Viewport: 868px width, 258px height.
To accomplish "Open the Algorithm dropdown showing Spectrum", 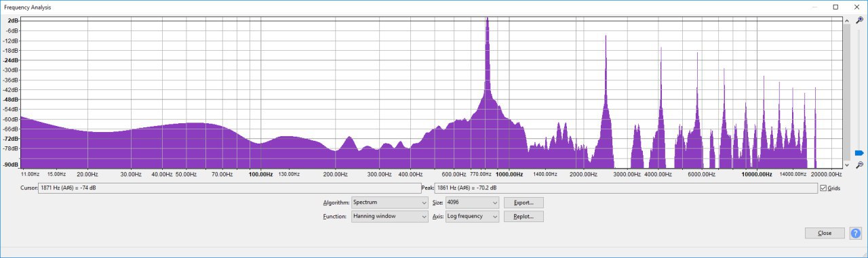I will (x=390, y=202).
